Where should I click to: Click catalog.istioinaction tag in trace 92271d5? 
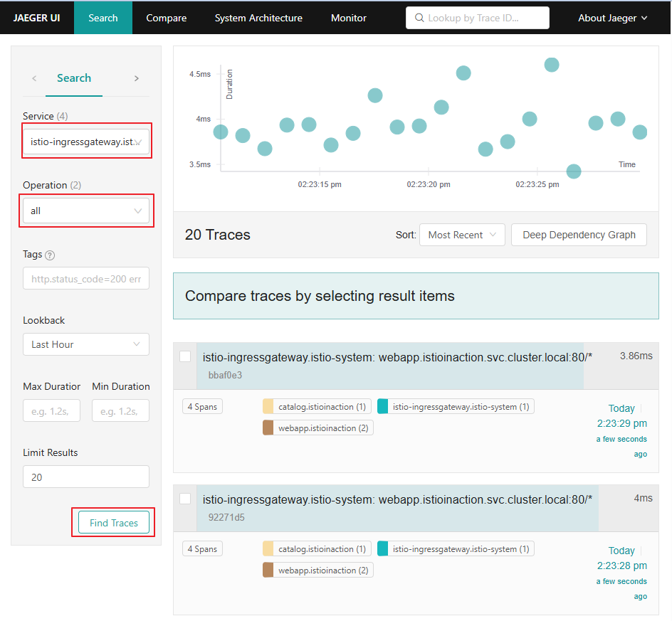pos(317,548)
